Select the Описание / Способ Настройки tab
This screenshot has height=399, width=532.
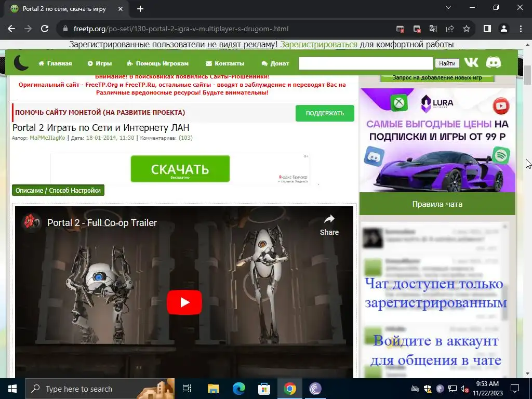(x=58, y=190)
